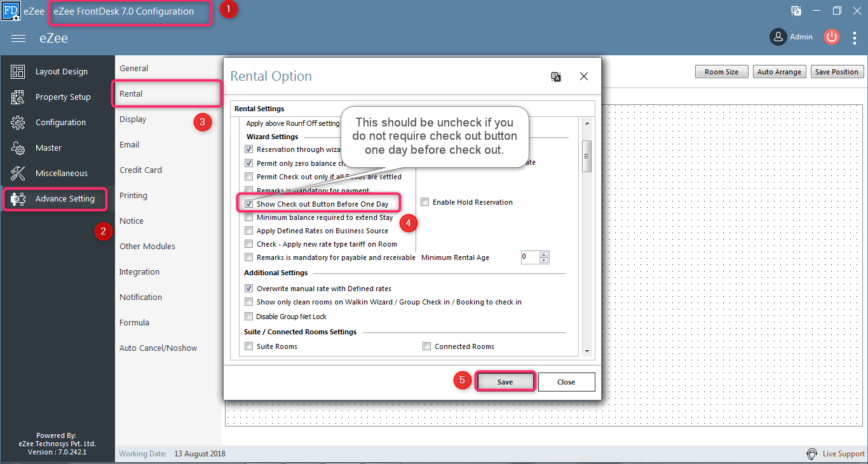Viewport: 868px width, 464px height.
Task: Click the Room Size button
Action: click(722, 72)
